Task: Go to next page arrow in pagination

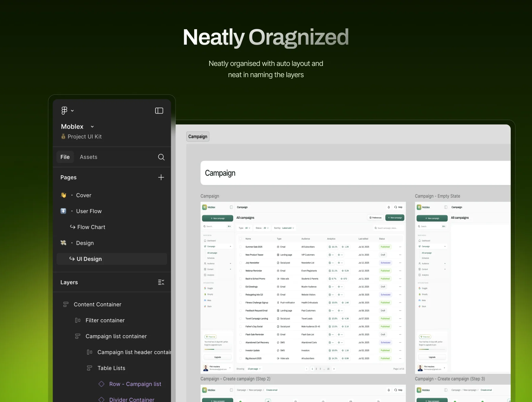Action: pyautogui.click(x=334, y=369)
